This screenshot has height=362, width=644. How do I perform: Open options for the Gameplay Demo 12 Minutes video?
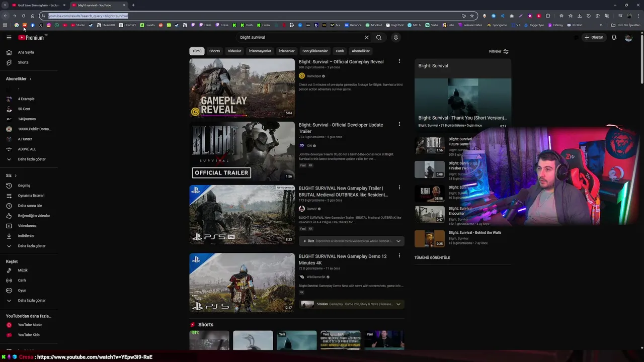[x=399, y=256]
